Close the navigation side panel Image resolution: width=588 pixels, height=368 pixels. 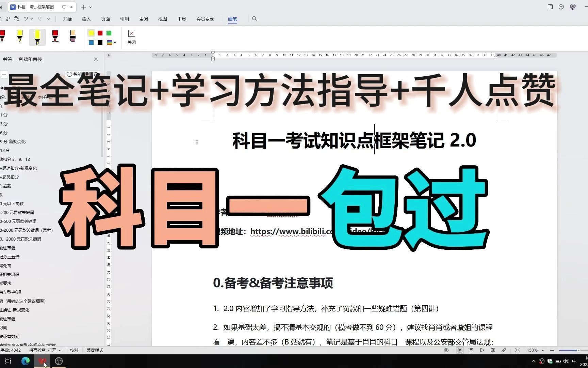(96, 59)
